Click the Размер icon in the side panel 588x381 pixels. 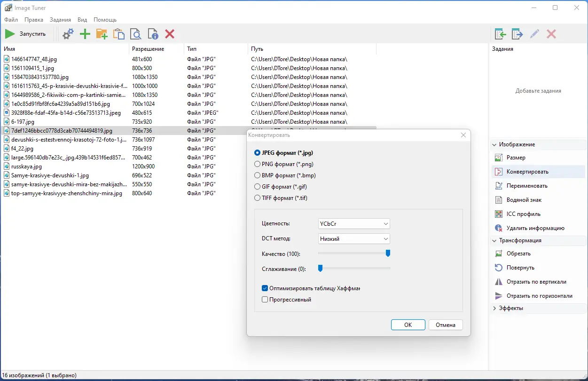pos(499,158)
